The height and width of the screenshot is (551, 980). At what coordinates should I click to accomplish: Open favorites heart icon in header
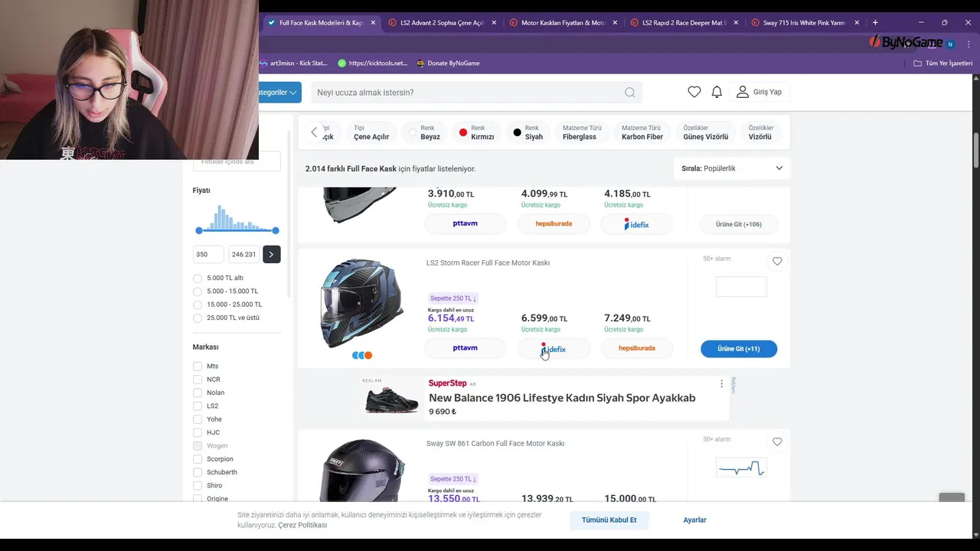click(694, 92)
